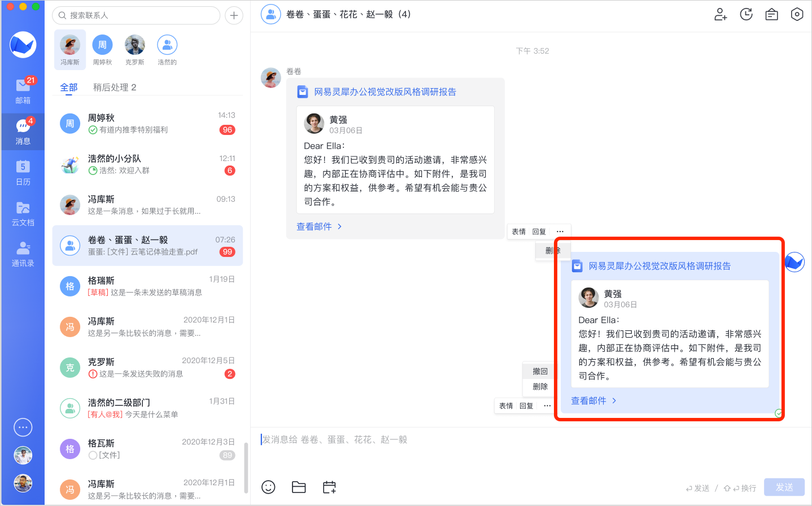The image size is (812, 506).
Task: Select pinned contact 周婷秋 avatar
Action: click(102, 45)
